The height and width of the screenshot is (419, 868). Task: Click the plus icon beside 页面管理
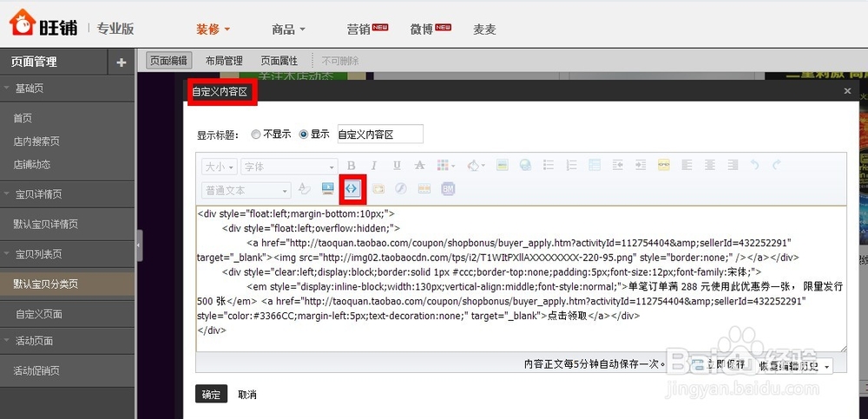coord(122,62)
